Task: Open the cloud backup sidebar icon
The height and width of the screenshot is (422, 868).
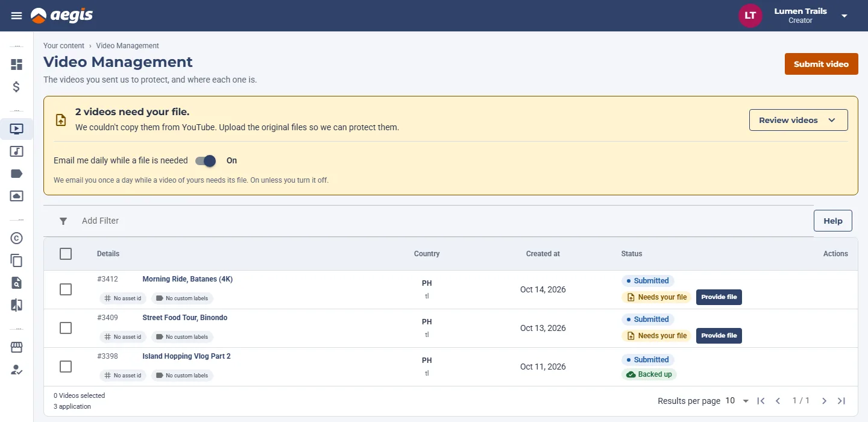Action: [16, 196]
